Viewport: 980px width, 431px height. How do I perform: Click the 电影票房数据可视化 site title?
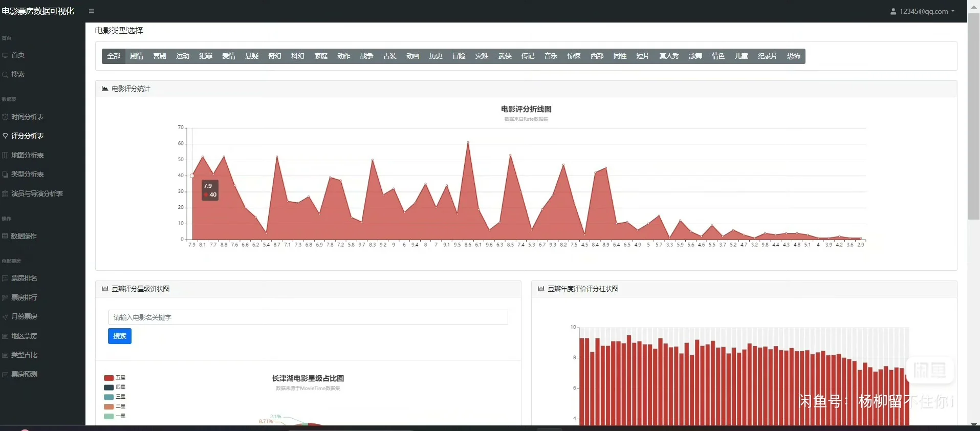coord(38,11)
